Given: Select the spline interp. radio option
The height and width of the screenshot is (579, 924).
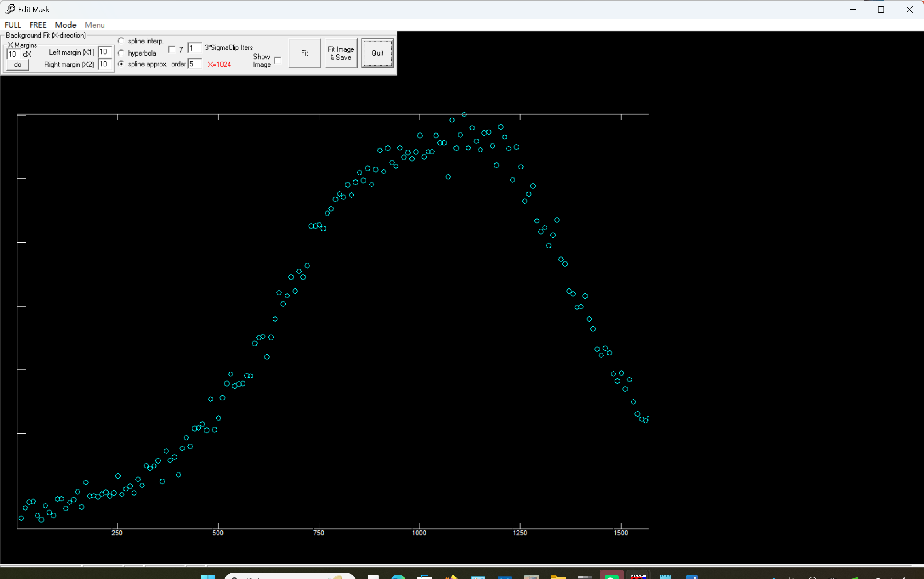Looking at the screenshot, I should pos(121,41).
